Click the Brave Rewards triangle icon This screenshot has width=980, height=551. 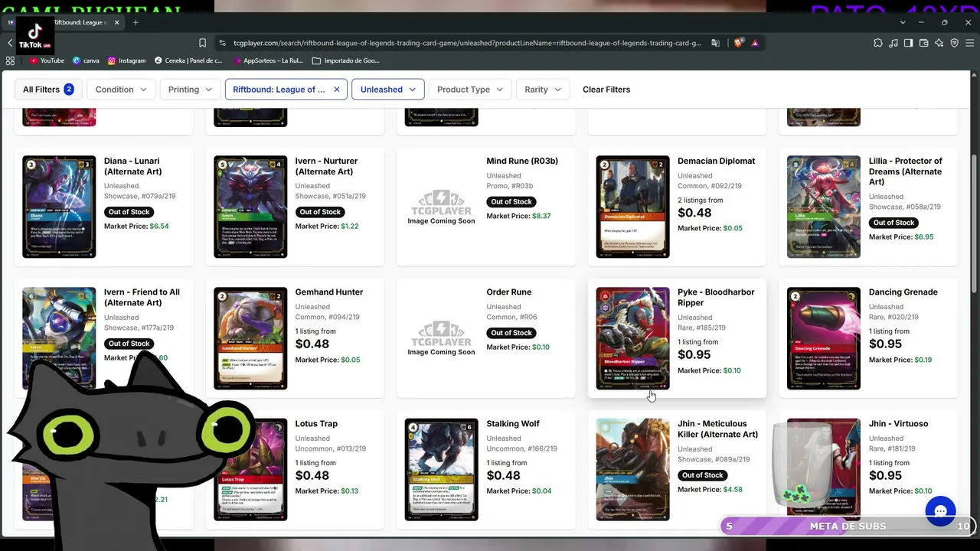coord(755,43)
